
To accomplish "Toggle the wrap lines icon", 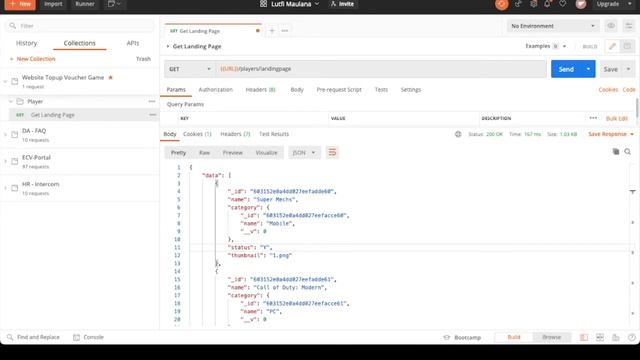I will click(332, 153).
